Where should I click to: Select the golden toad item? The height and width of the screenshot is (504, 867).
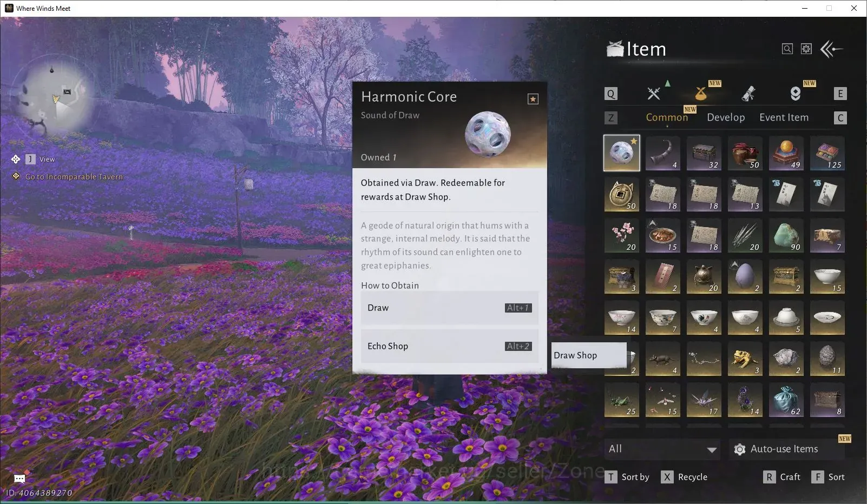[x=745, y=359]
